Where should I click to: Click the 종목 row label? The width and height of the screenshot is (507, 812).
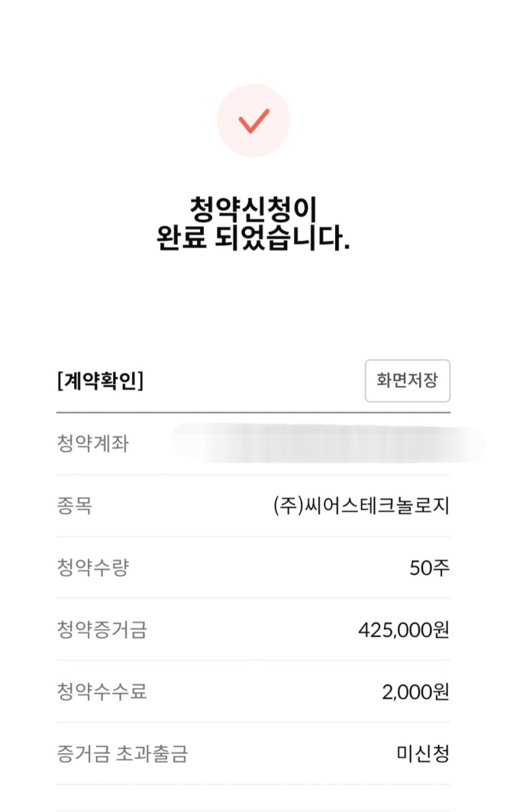tap(74, 506)
